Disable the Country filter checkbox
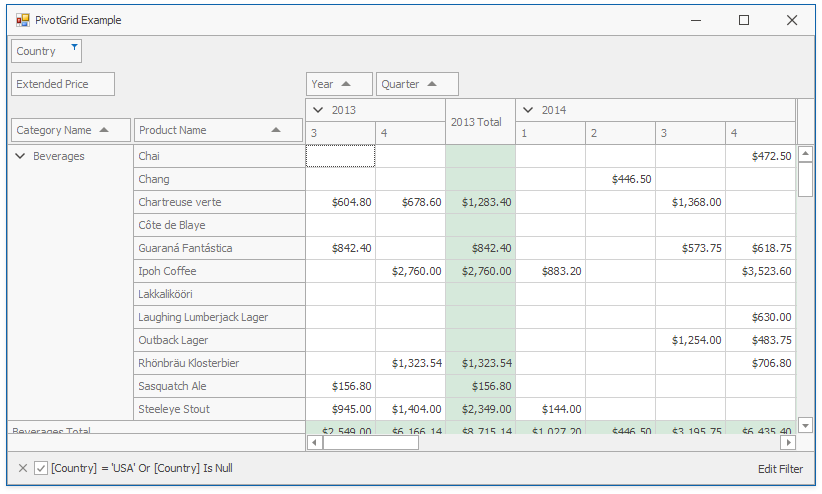 tap(41, 468)
